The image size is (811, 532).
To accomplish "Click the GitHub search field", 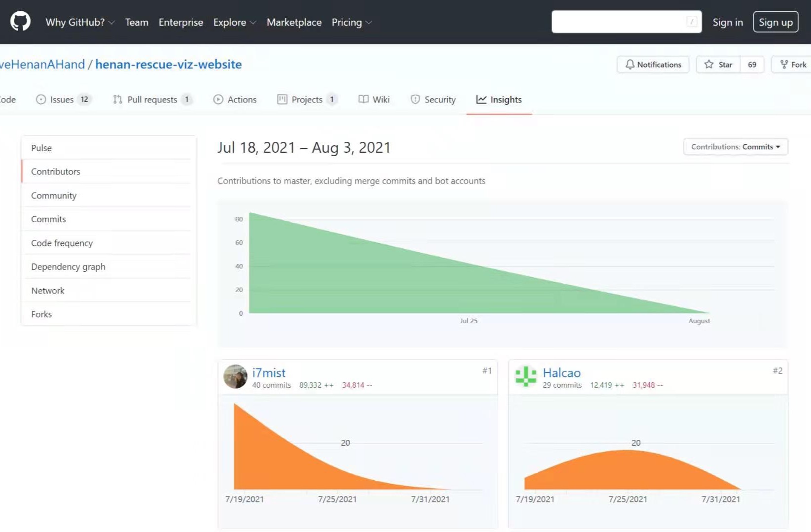I will [619, 22].
